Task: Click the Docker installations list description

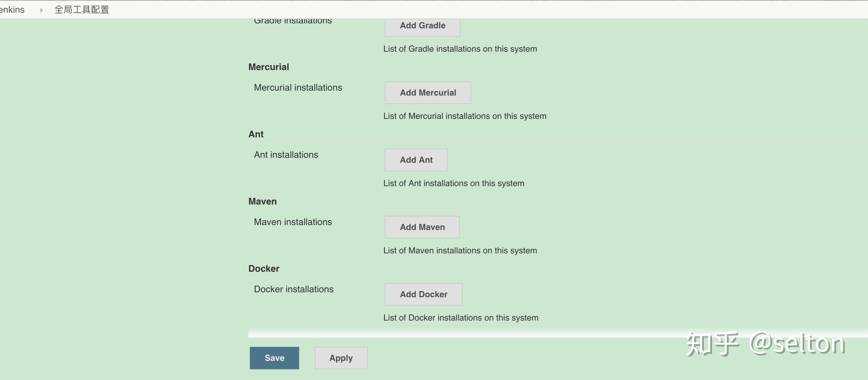Action: coord(461,318)
